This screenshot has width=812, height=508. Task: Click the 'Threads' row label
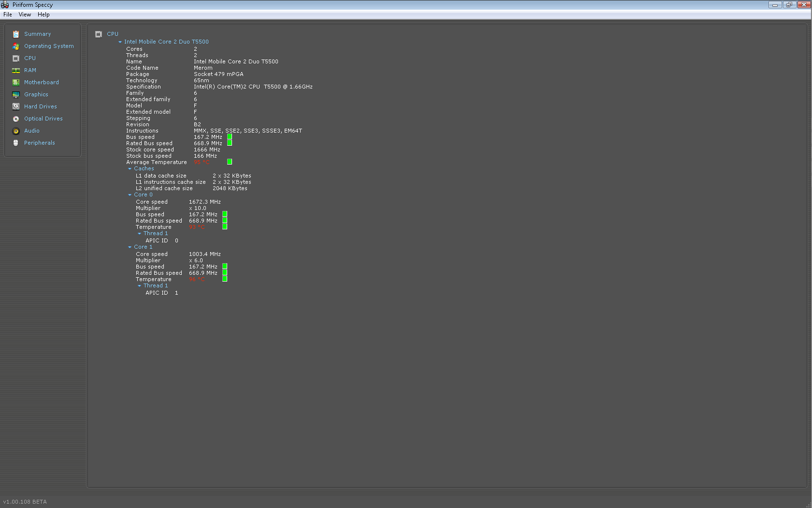coord(137,55)
